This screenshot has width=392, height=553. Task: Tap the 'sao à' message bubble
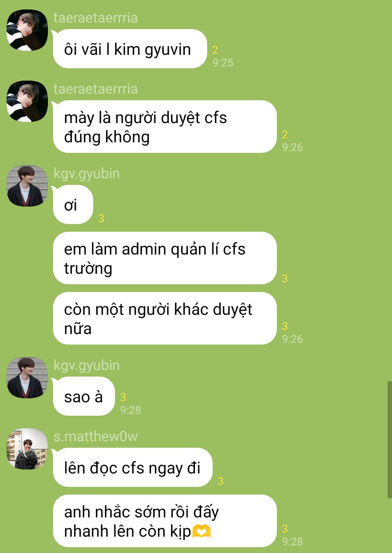(84, 396)
